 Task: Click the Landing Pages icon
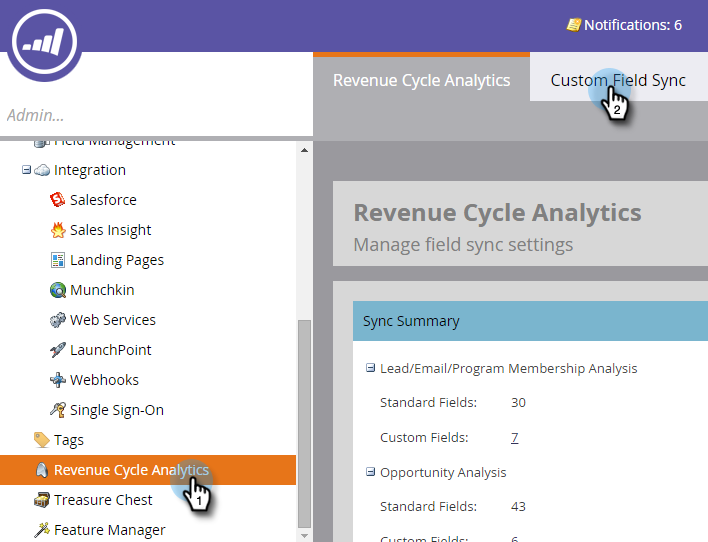click(58, 260)
